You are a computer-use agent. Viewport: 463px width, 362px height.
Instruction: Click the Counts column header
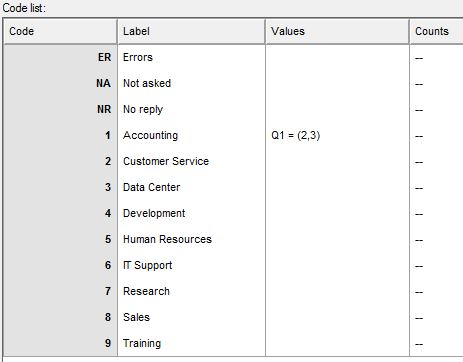437,31
